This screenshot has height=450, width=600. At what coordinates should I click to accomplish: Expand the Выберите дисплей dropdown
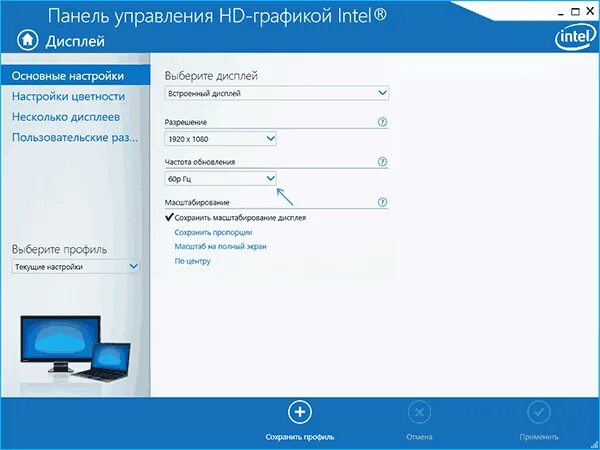[x=277, y=93]
